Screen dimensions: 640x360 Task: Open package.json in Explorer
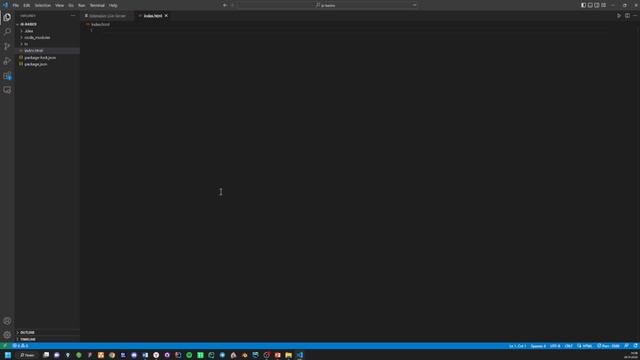pyautogui.click(x=47, y=64)
